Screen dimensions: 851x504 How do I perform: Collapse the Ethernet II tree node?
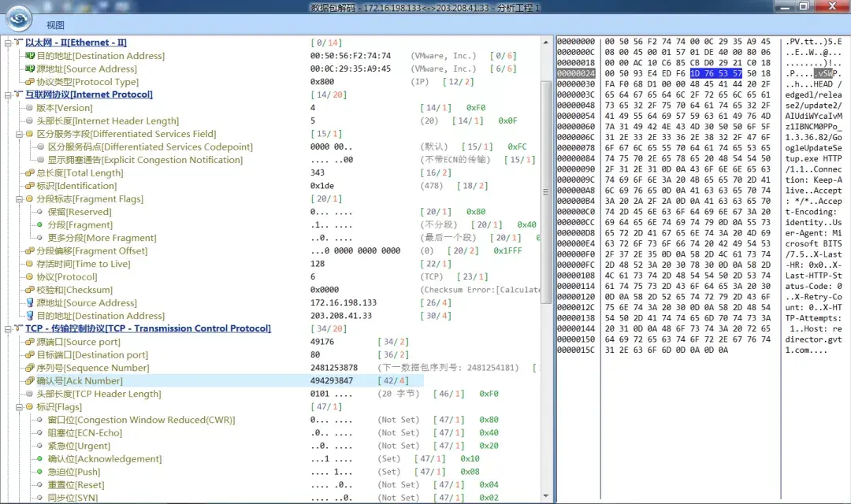coord(8,43)
